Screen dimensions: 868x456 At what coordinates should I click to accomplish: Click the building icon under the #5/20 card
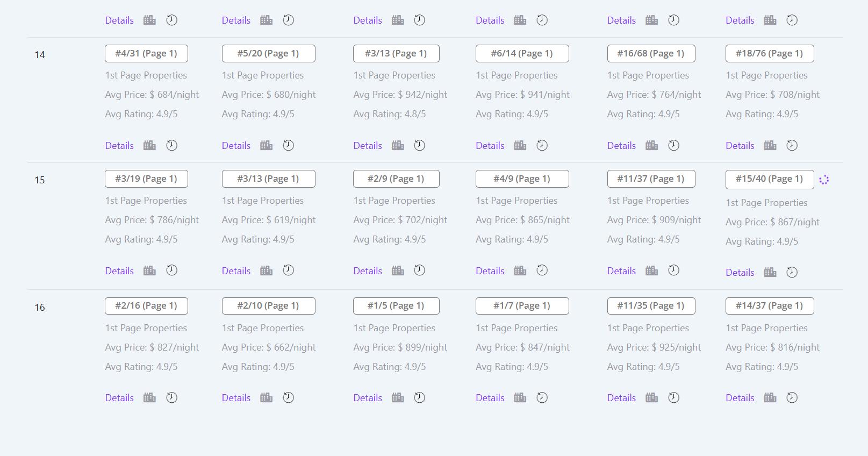267,145
